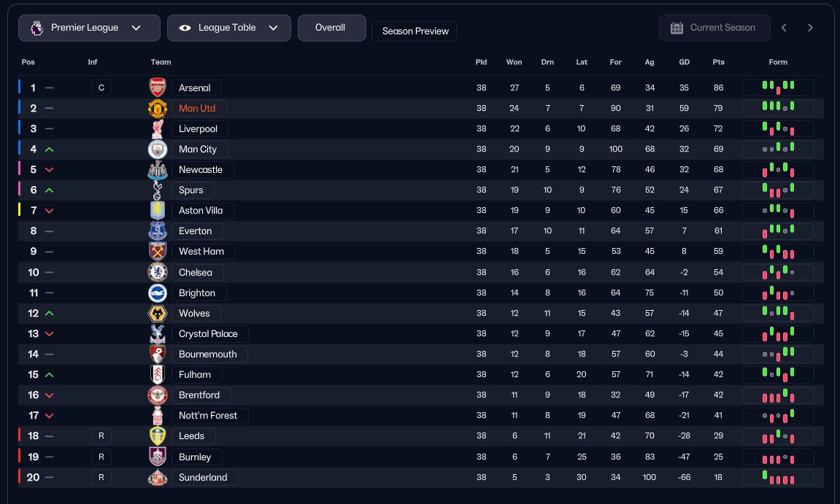This screenshot has height=504, width=840.
Task: Open the Sunderland team page
Action: 203,478
